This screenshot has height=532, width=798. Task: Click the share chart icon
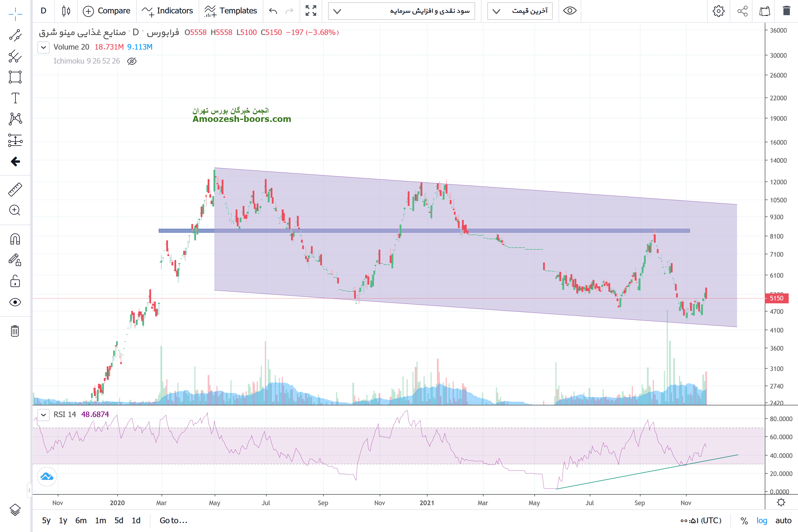pyautogui.click(x=742, y=11)
